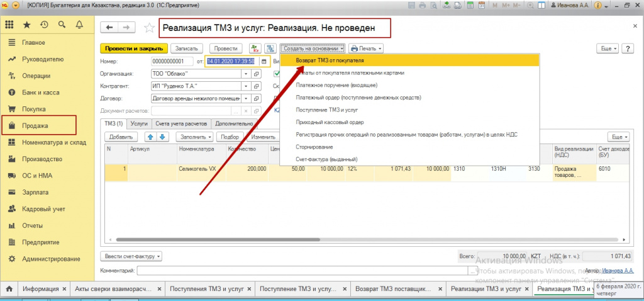644x301 pixels.
Task: Choose Счет-фактура (выданный) menu item
Action: pyautogui.click(x=409, y=159)
